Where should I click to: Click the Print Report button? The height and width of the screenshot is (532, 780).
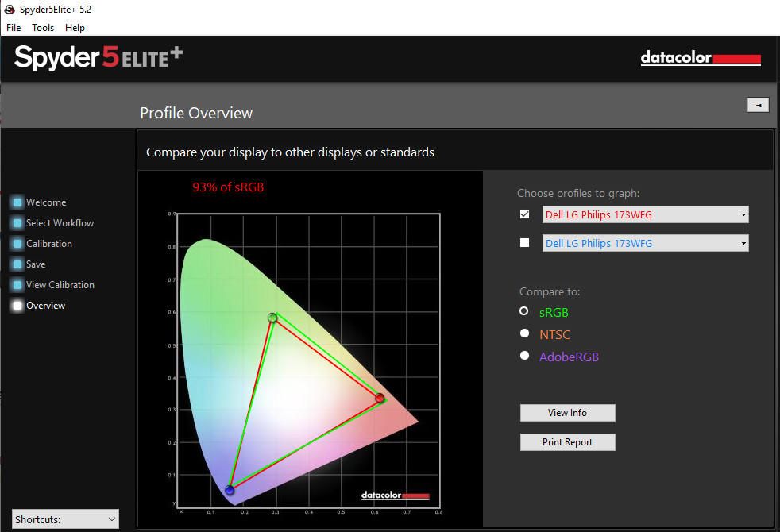pos(568,442)
